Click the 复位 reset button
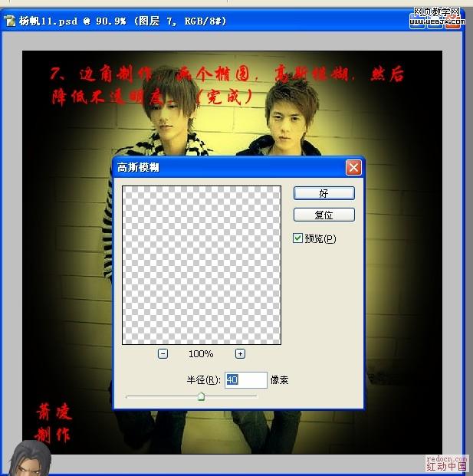The image size is (473, 476). pyautogui.click(x=324, y=215)
